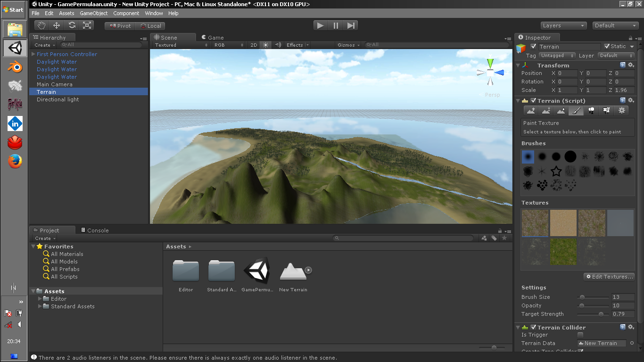Select the Paint Details terrain tool
The width and height of the screenshot is (644, 362).
606,110
